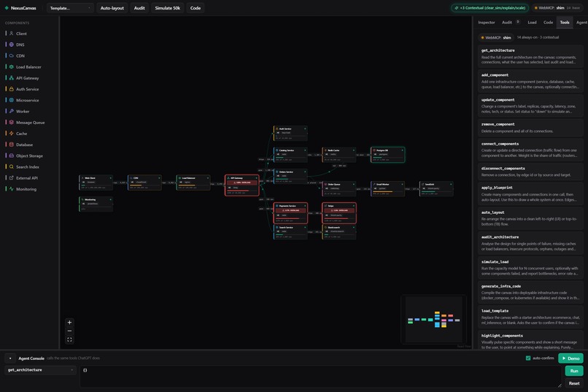Choose the Auth Service lock icon
Image resolution: width=588 pixels, height=392 pixels.
(x=11, y=89)
